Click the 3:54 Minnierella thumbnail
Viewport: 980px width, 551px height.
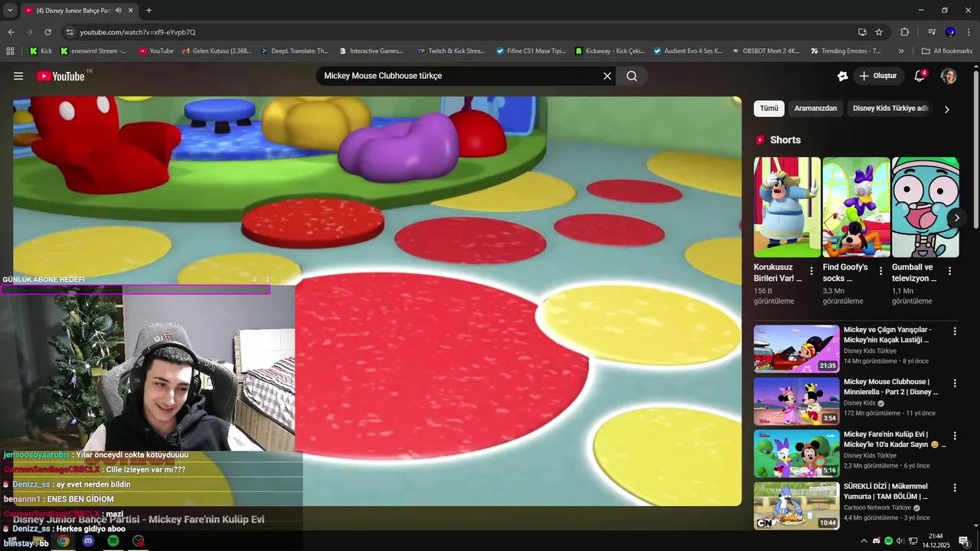point(796,401)
